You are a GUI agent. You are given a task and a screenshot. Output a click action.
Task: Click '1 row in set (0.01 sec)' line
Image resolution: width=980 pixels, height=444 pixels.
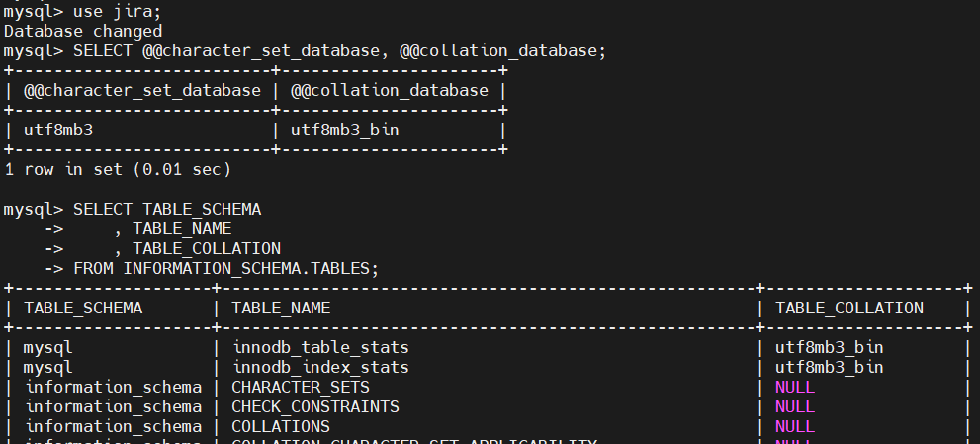coord(118,169)
